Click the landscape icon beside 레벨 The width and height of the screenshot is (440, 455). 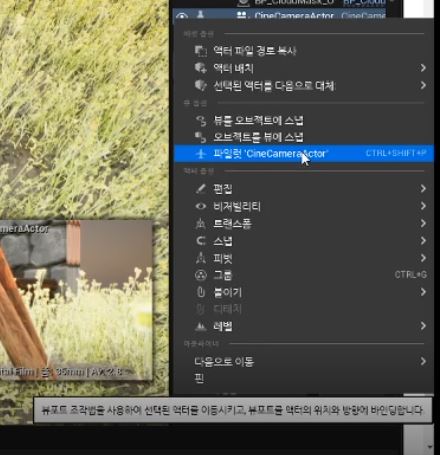coord(201,326)
